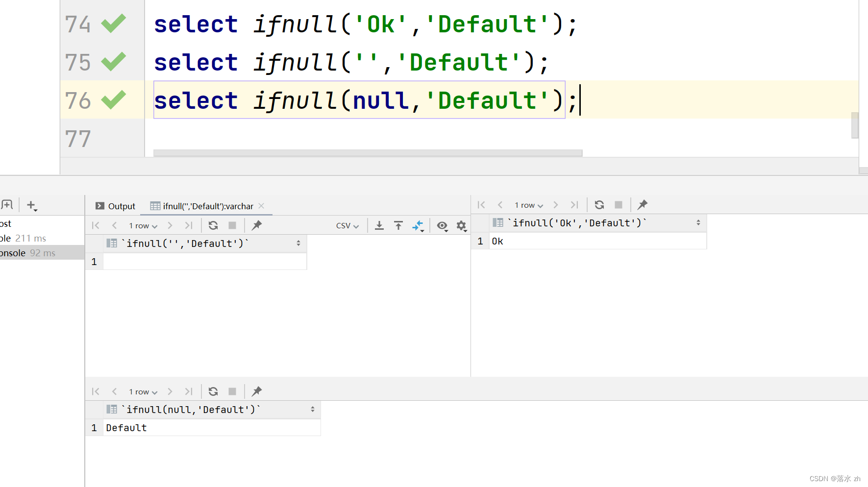The image size is (868, 487).
Task: Go to previous page in the ifnull('Ok','Default') grid
Action: tap(500, 205)
